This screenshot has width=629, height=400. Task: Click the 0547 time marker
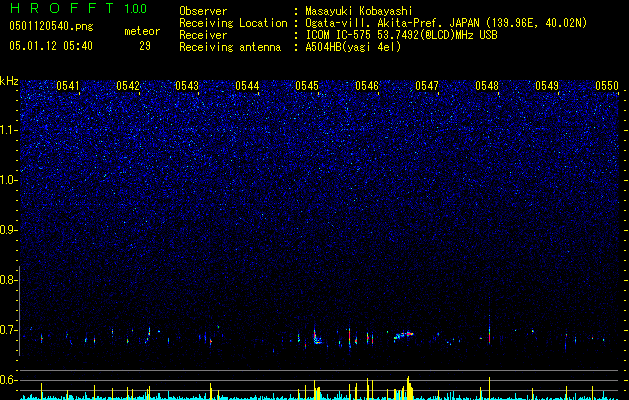pyautogui.click(x=427, y=86)
